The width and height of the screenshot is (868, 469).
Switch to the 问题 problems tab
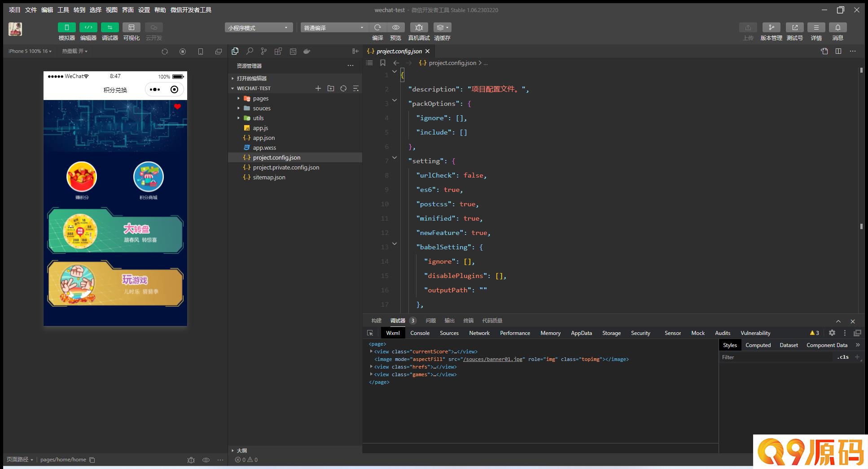pos(431,321)
